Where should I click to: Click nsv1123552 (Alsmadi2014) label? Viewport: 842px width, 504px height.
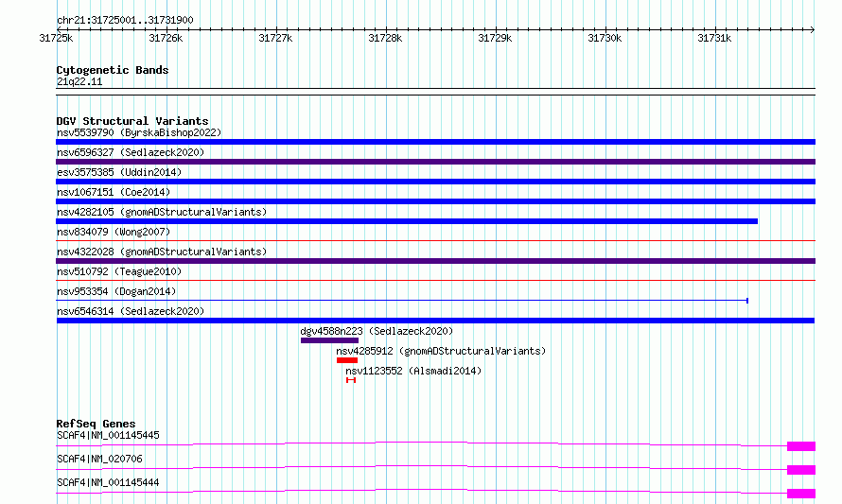tap(413, 371)
